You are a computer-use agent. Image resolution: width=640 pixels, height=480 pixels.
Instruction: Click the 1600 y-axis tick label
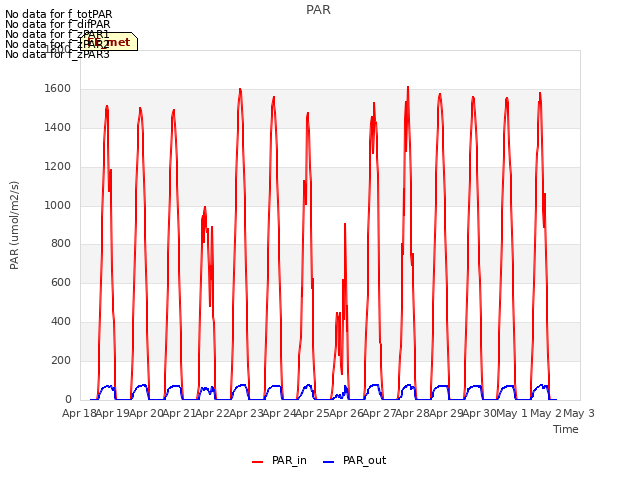(58, 89)
